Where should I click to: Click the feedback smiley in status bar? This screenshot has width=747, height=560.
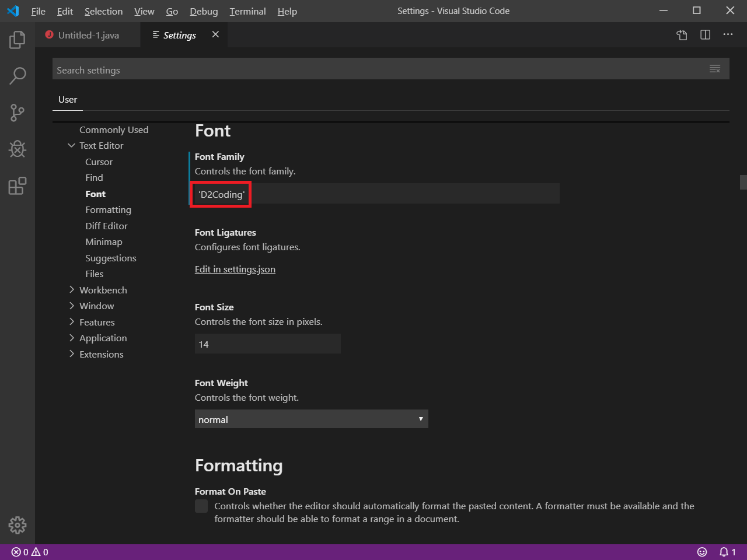702,552
